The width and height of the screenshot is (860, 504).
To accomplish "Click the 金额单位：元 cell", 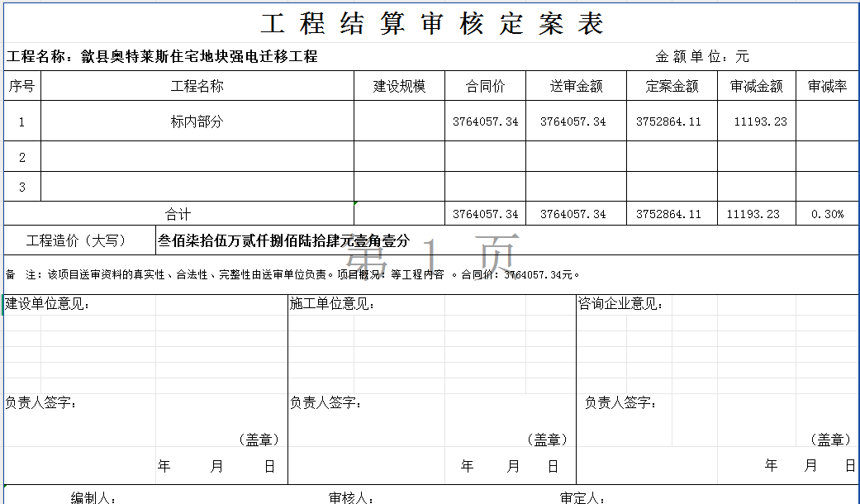I will [701, 57].
